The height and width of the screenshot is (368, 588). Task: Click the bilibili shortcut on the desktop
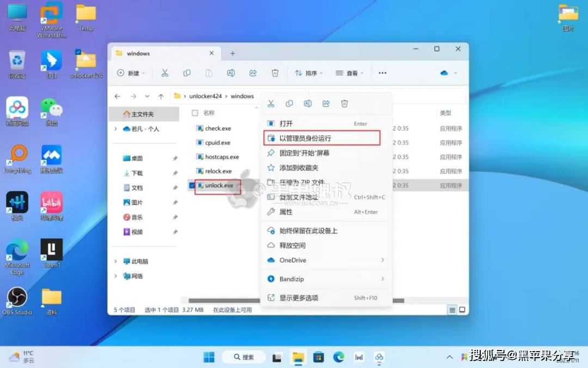click(51, 206)
